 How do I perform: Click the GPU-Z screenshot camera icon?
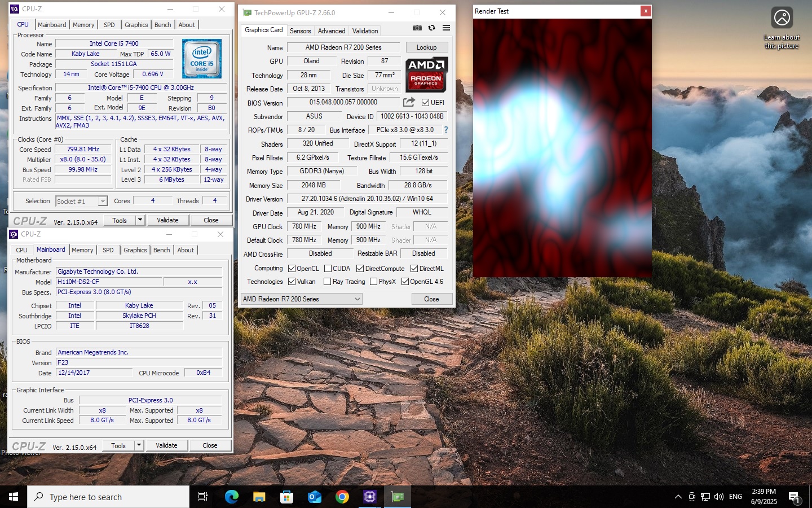pos(417,28)
